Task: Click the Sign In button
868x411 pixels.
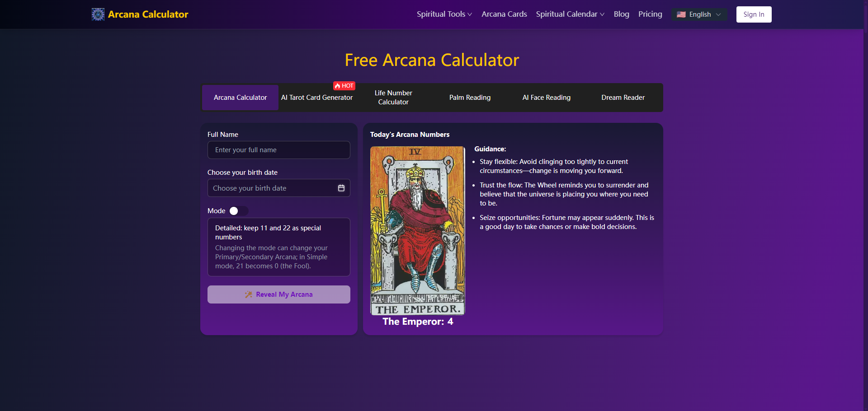Action: click(754, 14)
